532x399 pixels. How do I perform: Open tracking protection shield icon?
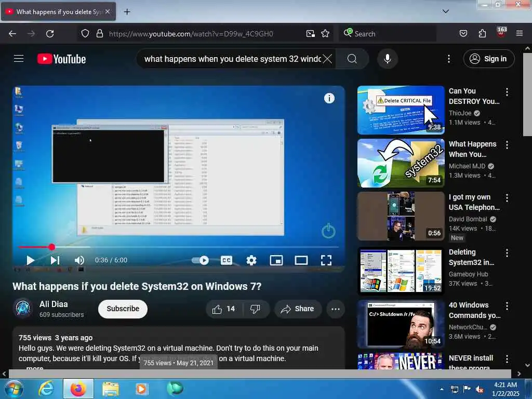point(85,34)
